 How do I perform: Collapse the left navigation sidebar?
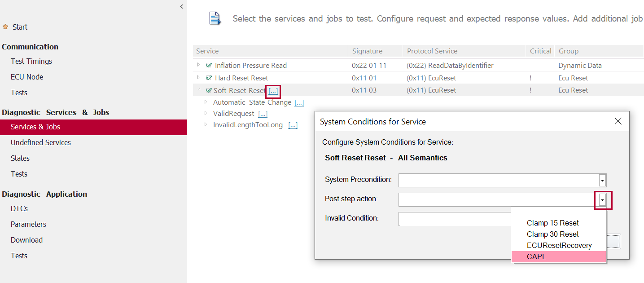(181, 6)
